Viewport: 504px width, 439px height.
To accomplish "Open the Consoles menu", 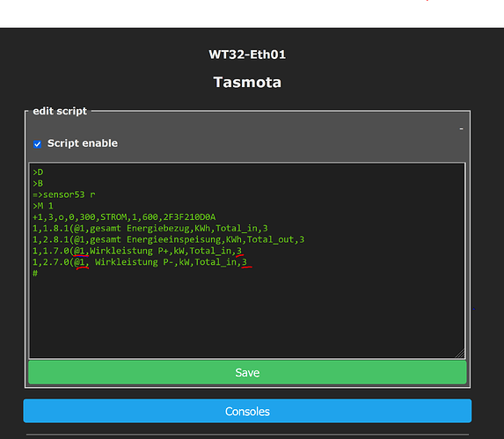I will point(247,411).
